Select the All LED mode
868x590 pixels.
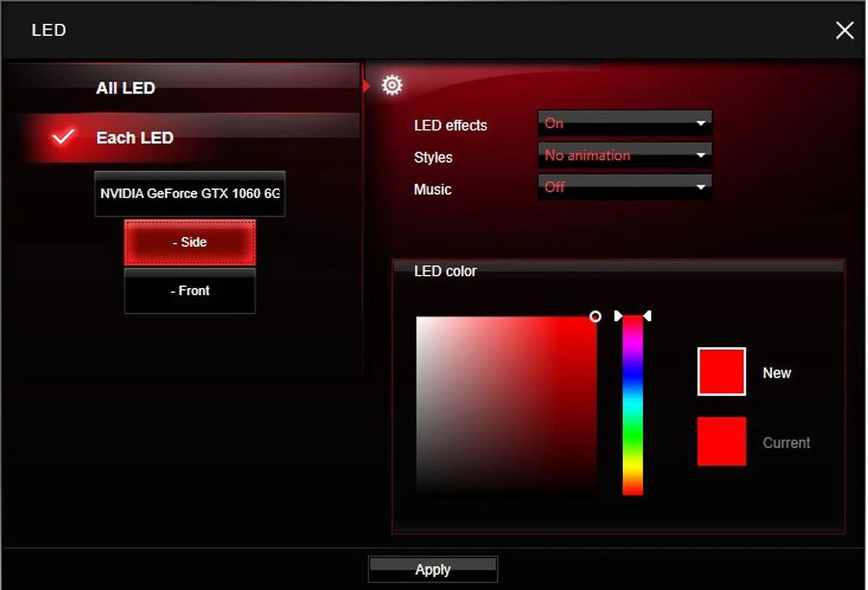coord(125,88)
